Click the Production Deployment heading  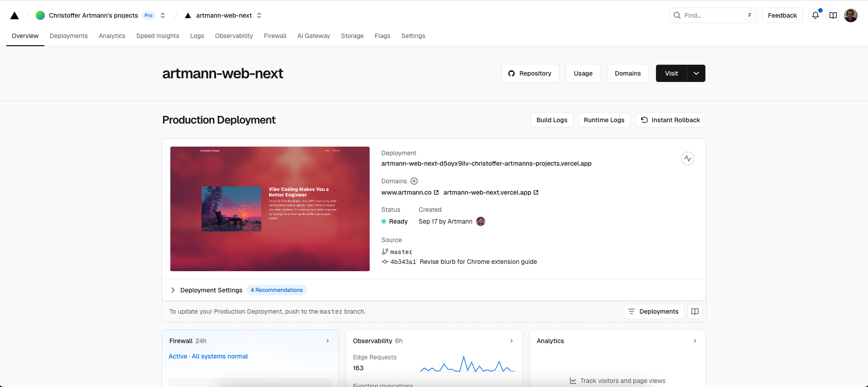(219, 120)
